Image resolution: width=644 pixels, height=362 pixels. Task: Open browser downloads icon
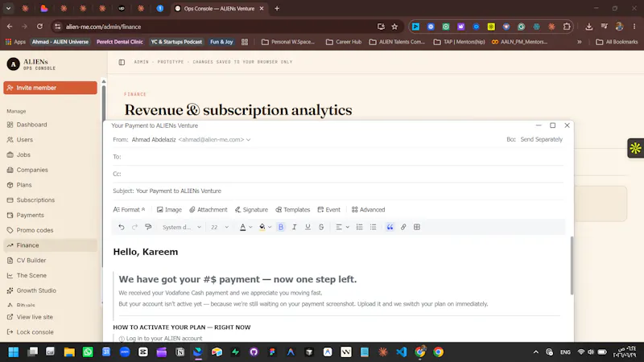coord(589,27)
